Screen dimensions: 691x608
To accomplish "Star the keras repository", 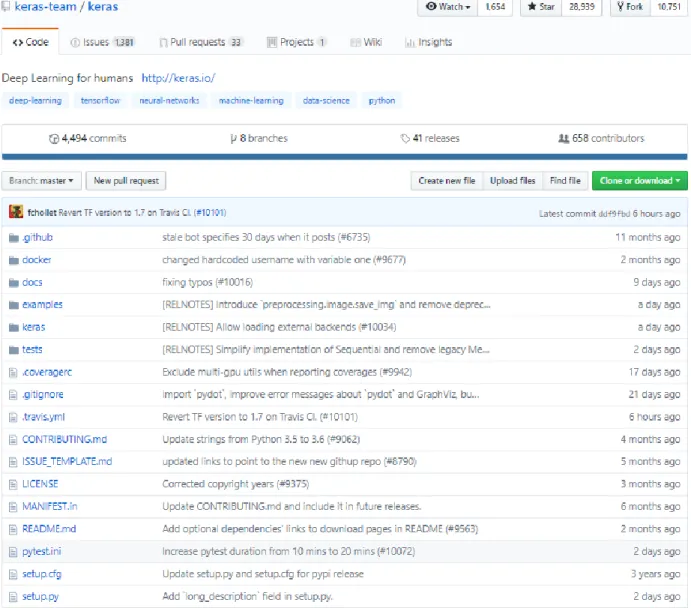I will (541, 7).
